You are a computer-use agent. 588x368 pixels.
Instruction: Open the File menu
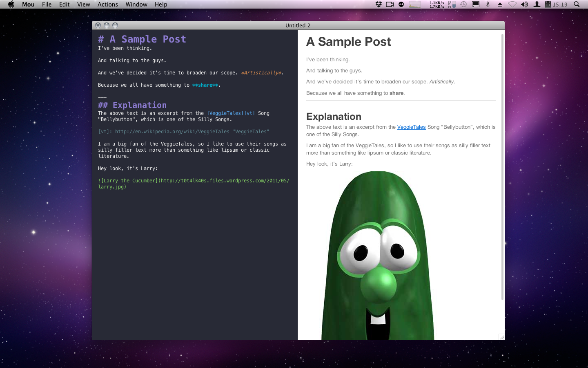coord(47,4)
